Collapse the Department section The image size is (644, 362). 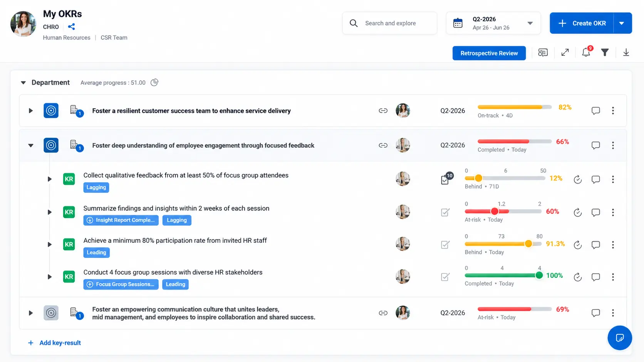pyautogui.click(x=23, y=83)
